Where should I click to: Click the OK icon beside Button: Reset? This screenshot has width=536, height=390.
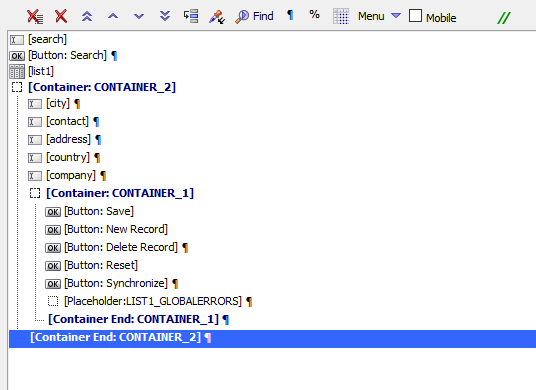[53, 266]
